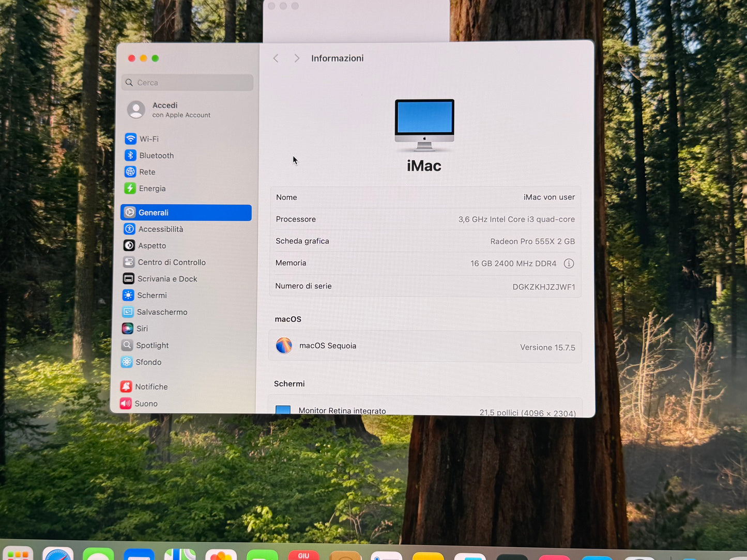Click the Processore row value

click(x=516, y=219)
